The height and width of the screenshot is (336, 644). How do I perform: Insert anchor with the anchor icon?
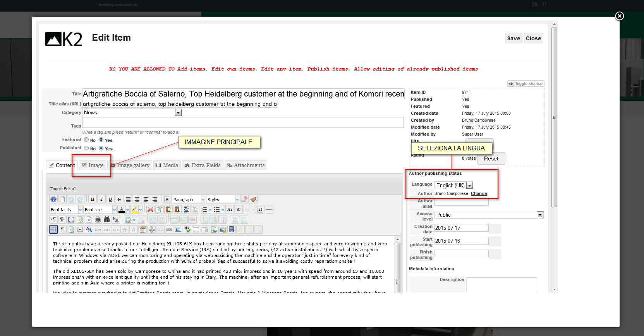click(151, 229)
